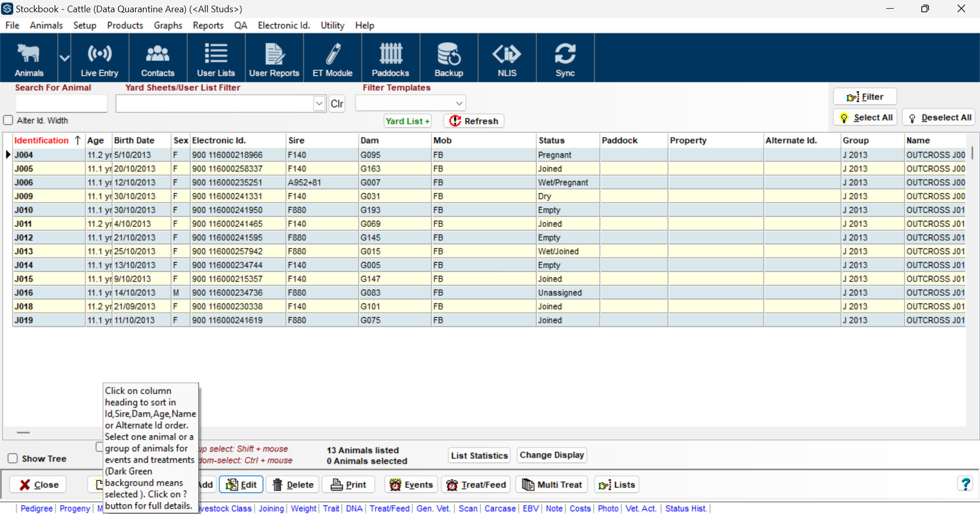Open the File menu

click(x=12, y=25)
